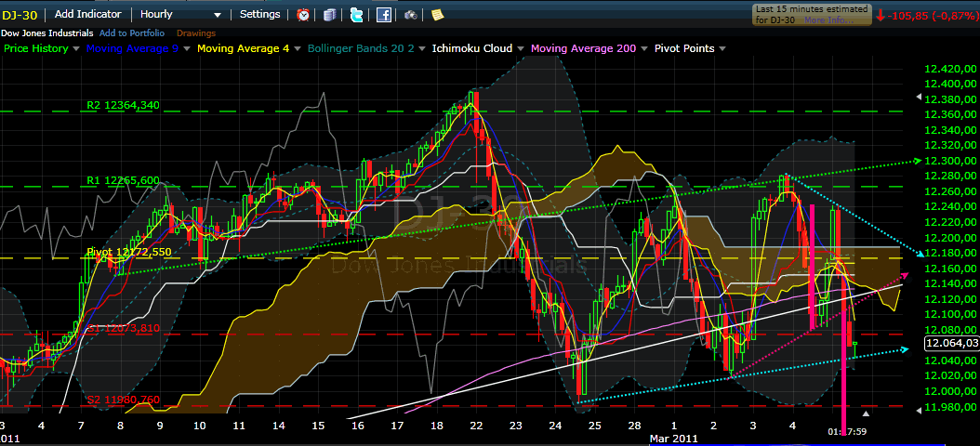Click the current price tag 12.064,03

pos(951,343)
